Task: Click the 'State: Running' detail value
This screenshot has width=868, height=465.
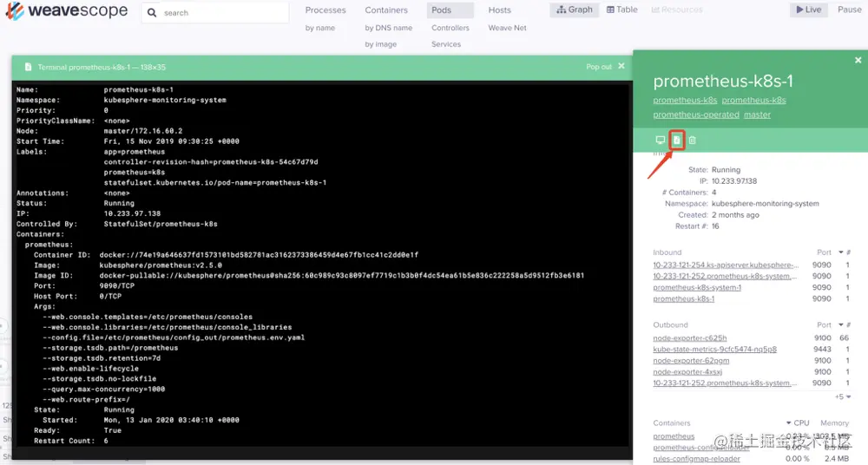Action: click(x=725, y=170)
